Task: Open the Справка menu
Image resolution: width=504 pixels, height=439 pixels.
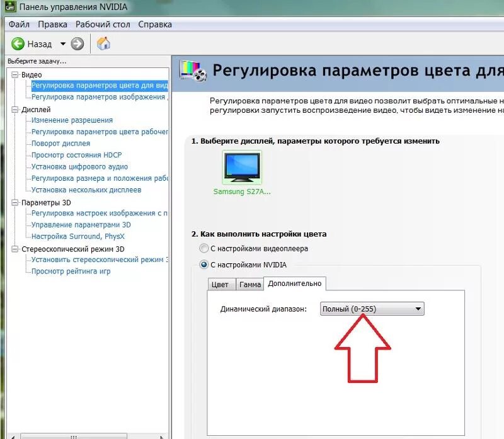Action: 155,25
